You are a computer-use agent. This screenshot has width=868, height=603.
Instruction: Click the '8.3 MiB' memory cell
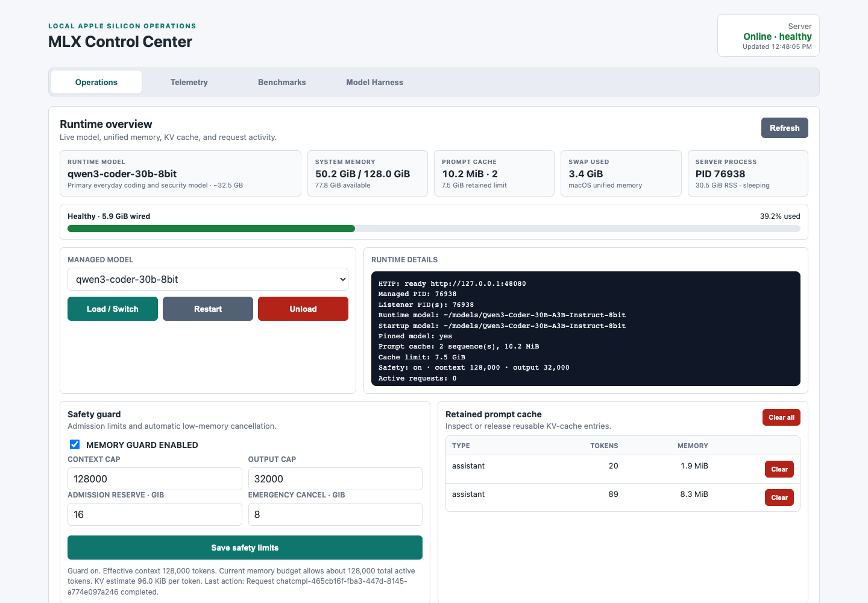[x=694, y=494]
